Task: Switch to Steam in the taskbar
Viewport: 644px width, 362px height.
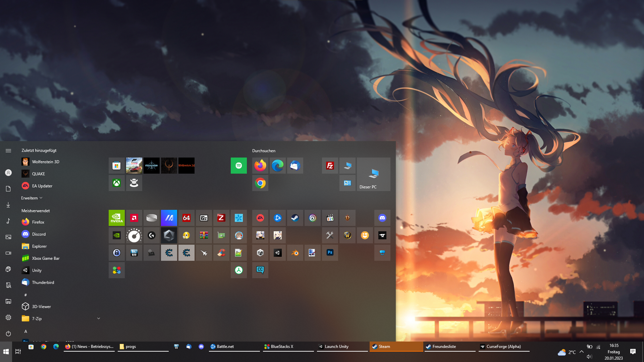Action: [x=396, y=347]
